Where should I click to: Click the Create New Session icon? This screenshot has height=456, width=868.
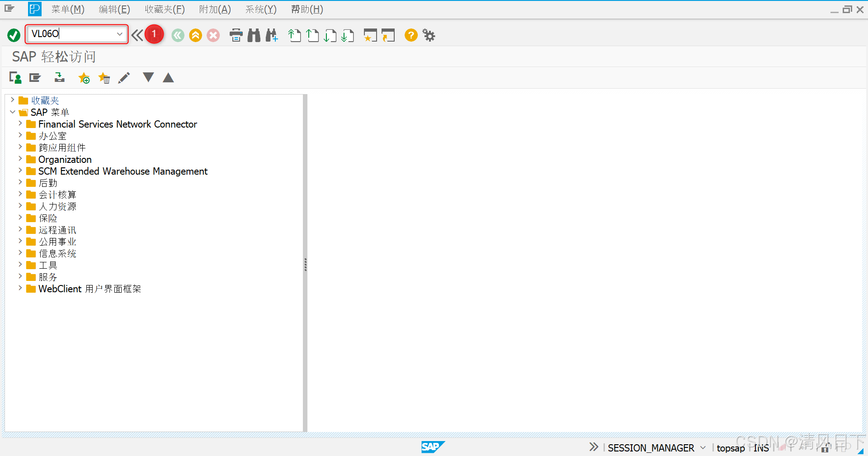tap(370, 35)
